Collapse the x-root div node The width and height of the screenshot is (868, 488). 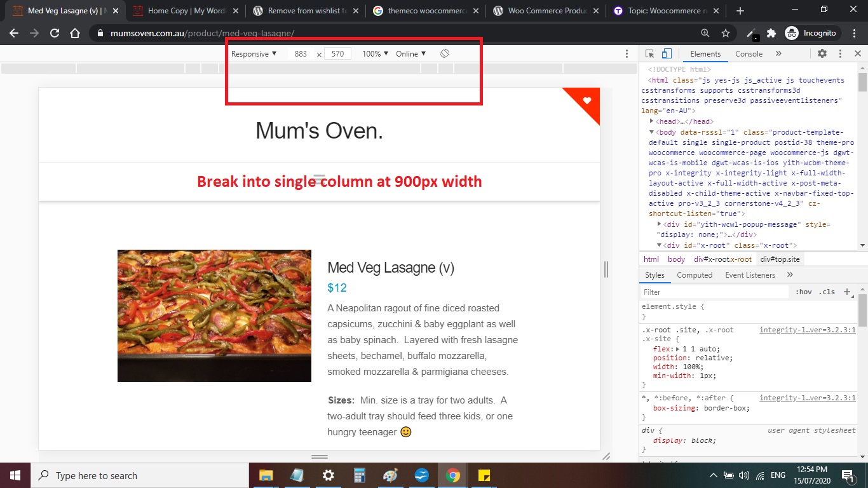point(660,245)
